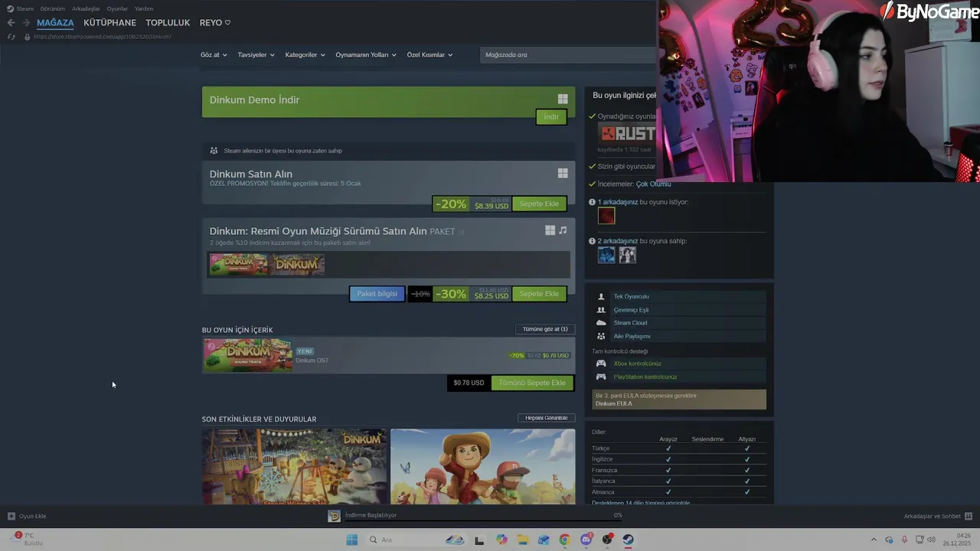Switch to the KÜTÜPHANE tab
Image resolution: width=980 pixels, height=551 pixels.
click(x=109, y=23)
